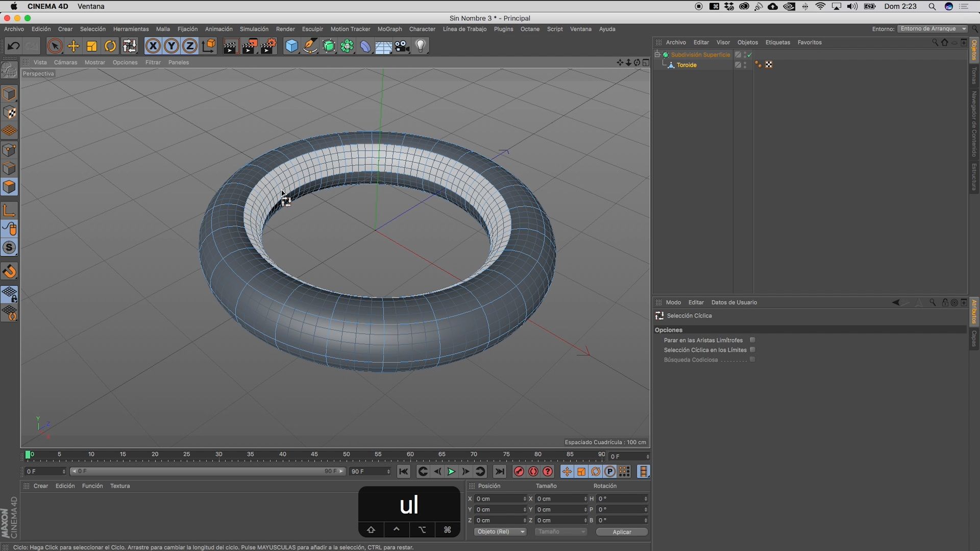Add a Cube primitive object
This screenshot has height=551, width=980.
click(291, 46)
